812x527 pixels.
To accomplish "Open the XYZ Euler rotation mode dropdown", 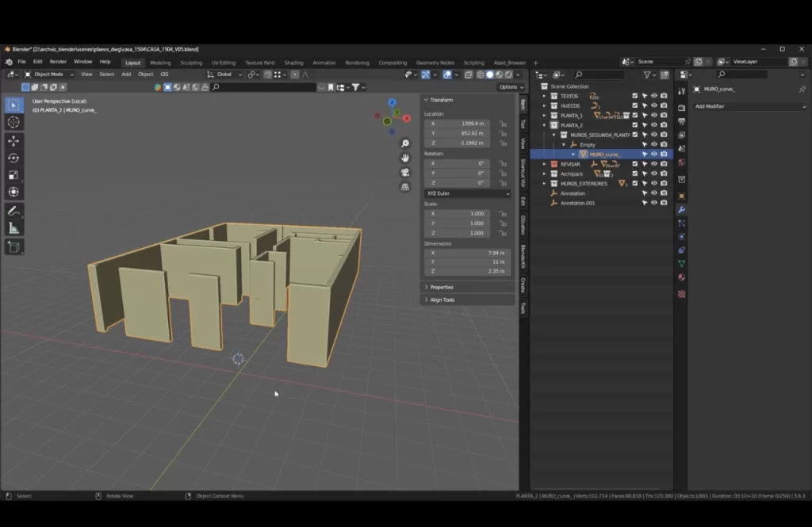I will tap(466, 193).
